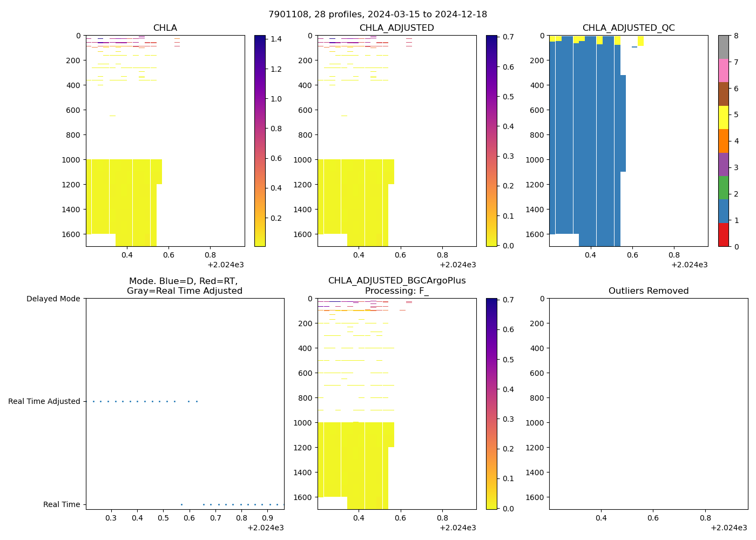Click the brown segment of the QC colorbar

pos(723,94)
